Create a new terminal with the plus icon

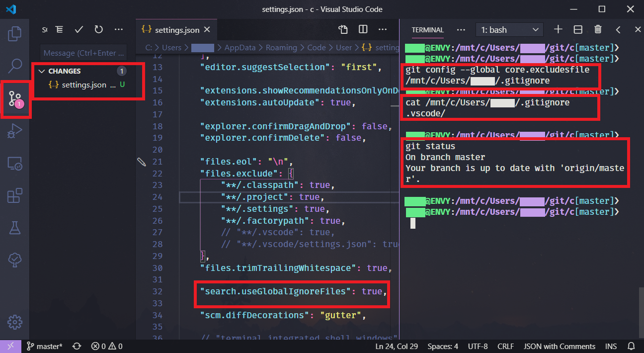click(x=558, y=29)
